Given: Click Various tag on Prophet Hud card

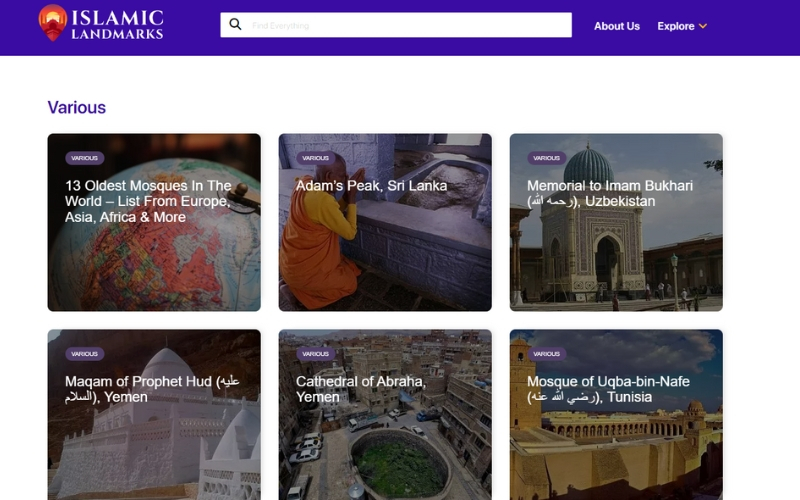Looking at the screenshot, I should 85,354.
